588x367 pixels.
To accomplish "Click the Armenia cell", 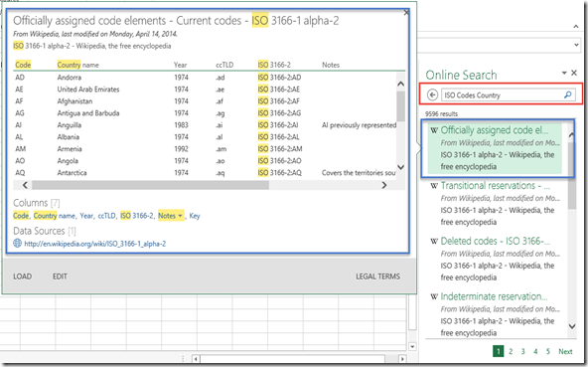I will click(70, 149).
